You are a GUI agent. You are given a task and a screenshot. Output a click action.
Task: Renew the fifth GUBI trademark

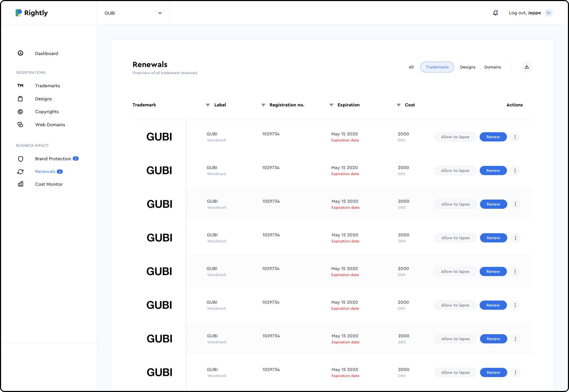(x=493, y=271)
